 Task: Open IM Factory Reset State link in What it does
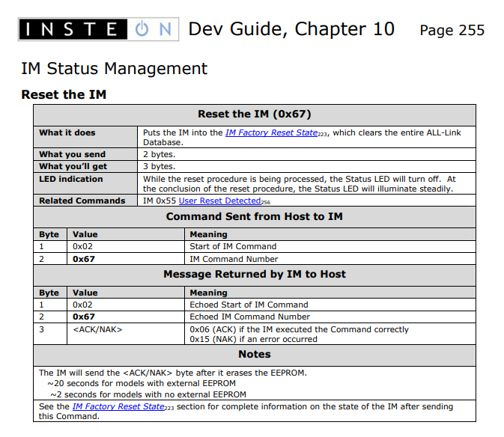(x=271, y=132)
